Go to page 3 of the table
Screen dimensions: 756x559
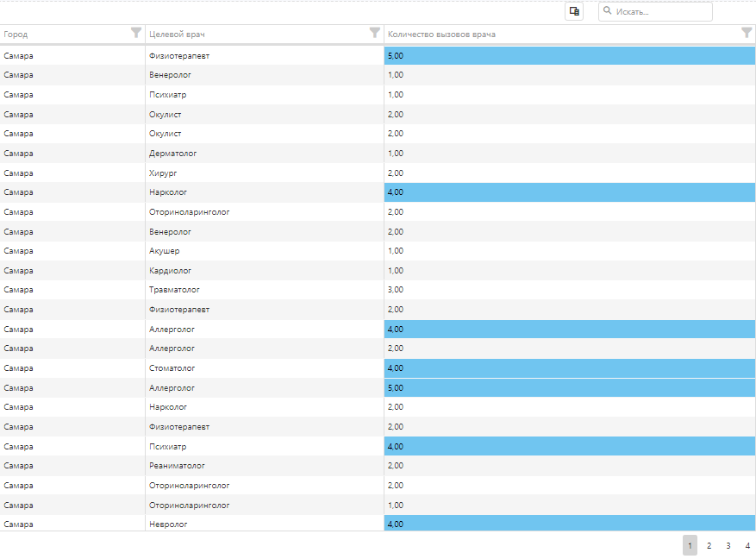[x=728, y=546]
